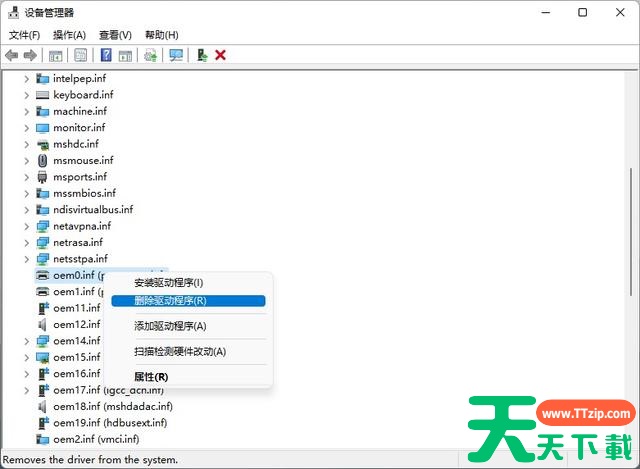Open the 操作(A) menu
640x469 pixels.
tap(69, 35)
